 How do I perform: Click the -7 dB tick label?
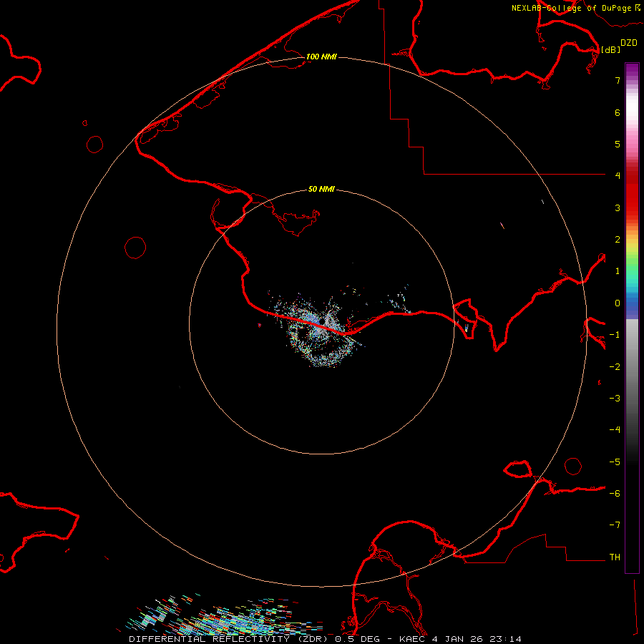(x=615, y=525)
